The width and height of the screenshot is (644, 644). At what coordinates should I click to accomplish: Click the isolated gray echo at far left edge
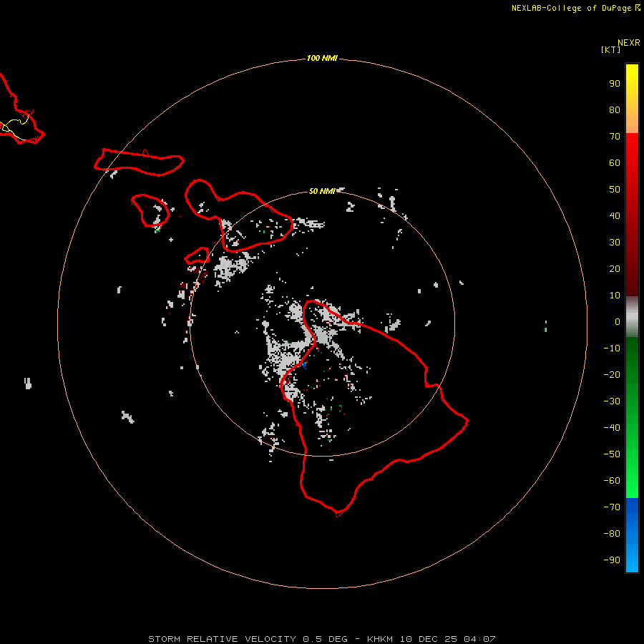(x=28, y=384)
